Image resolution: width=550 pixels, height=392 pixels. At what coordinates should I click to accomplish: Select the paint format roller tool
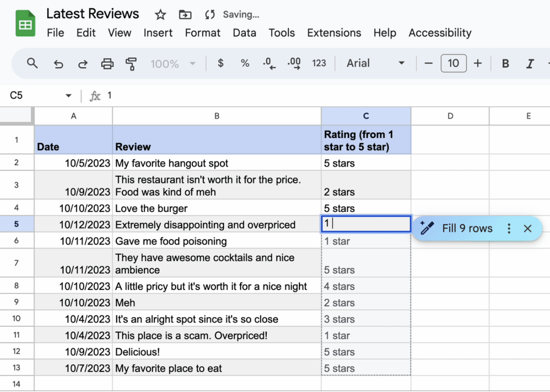point(131,63)
